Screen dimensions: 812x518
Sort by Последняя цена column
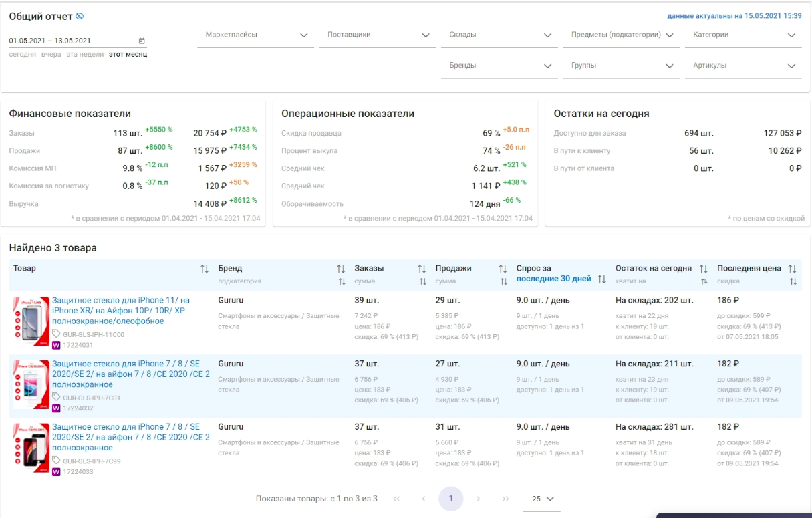coord(793,269)
